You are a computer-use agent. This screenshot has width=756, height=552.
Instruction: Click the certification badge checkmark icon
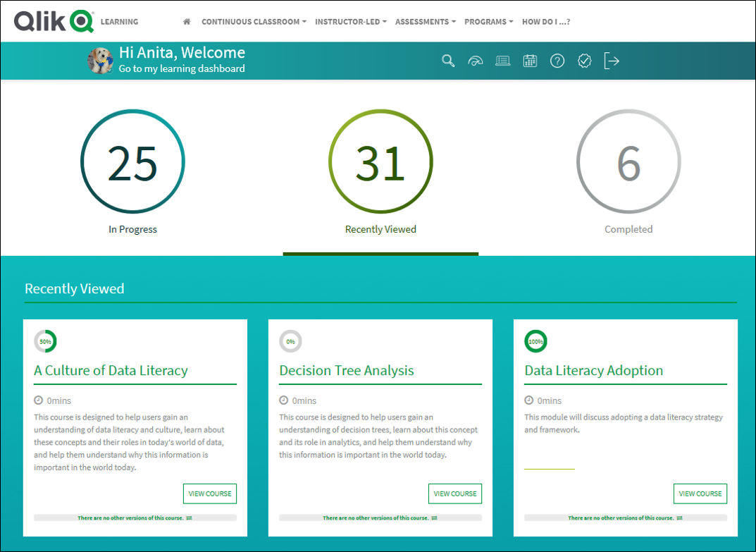click(x=584, y=61)
